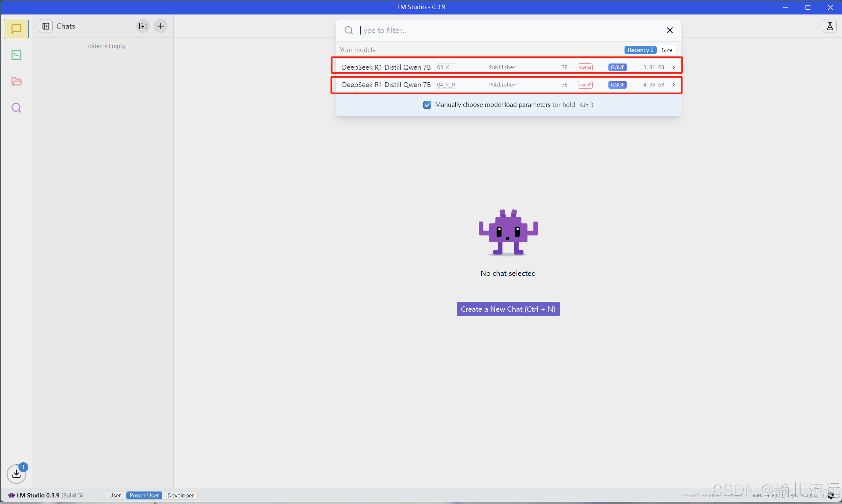Collapse the Chats sidebar panel
This screenshot has height=504, width=842.
click(x=46, y=26)
